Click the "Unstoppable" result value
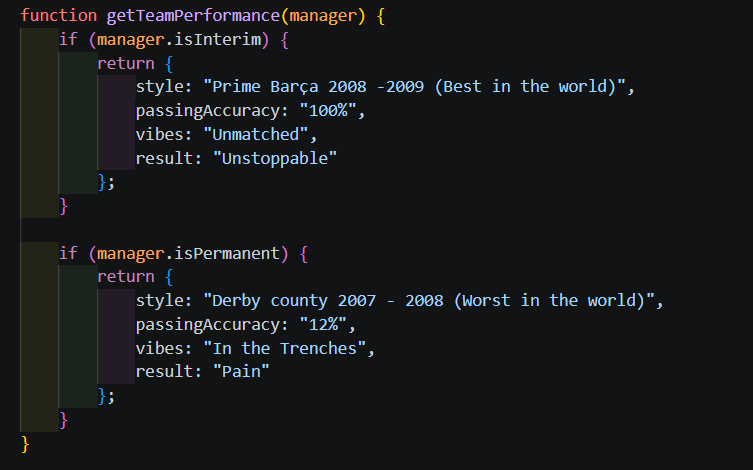 pos(275,158)
